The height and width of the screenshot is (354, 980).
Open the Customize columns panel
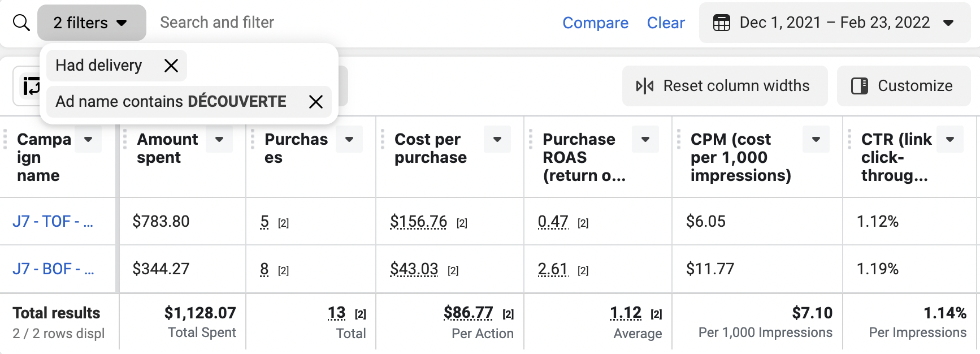pos(903,86)
